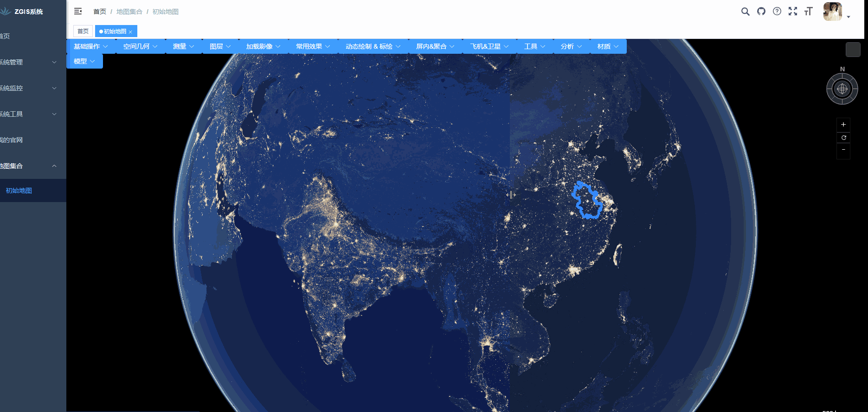
Task: Open the 图层 dropdown menu
Action: [220, 46]
